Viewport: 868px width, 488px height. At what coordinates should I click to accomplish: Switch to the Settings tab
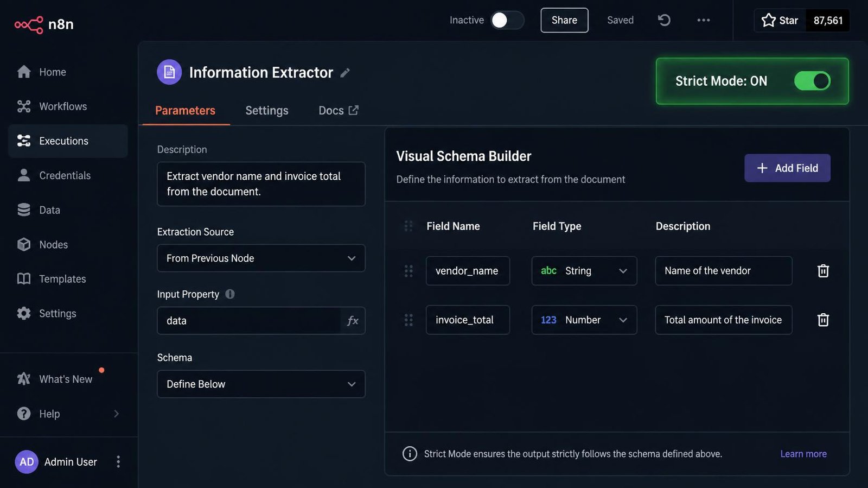pos(267,111)
